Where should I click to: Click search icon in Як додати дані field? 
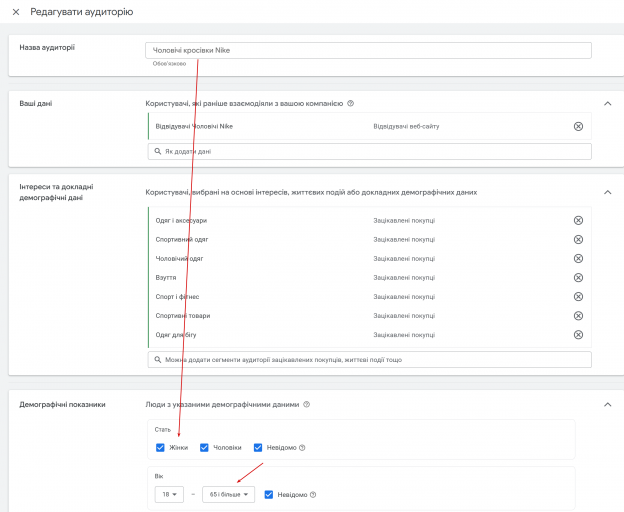[158, 152]
